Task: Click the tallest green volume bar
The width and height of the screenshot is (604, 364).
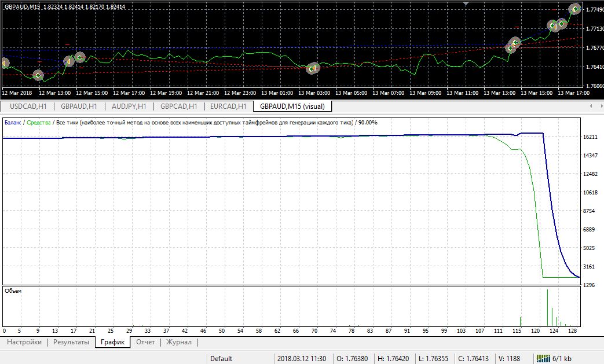Action: (x=547, y=307)
